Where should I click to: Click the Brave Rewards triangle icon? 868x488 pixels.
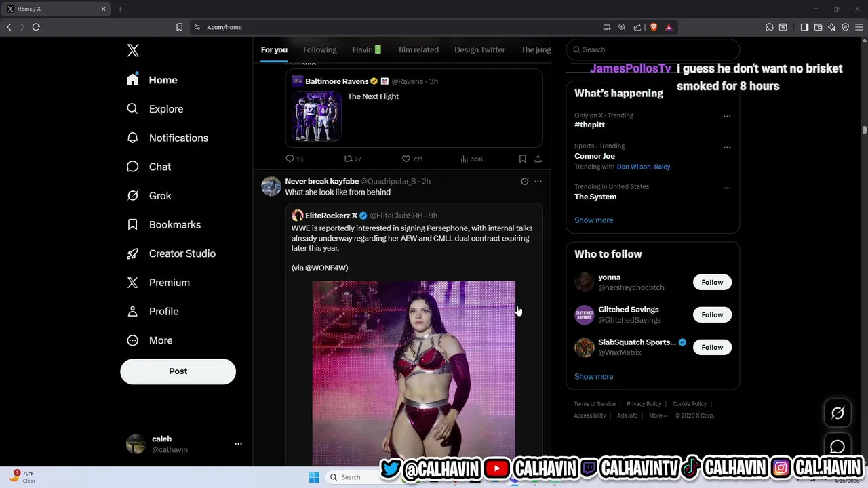click(669, 27)
